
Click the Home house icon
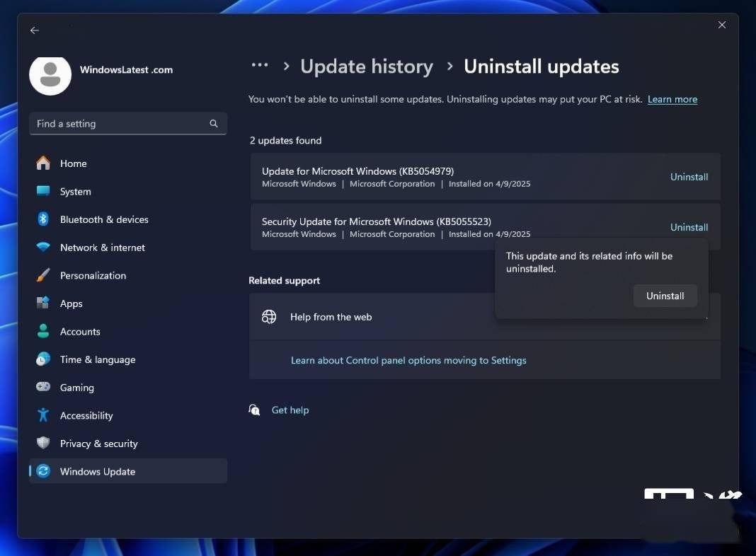click(x=43, y=163)
